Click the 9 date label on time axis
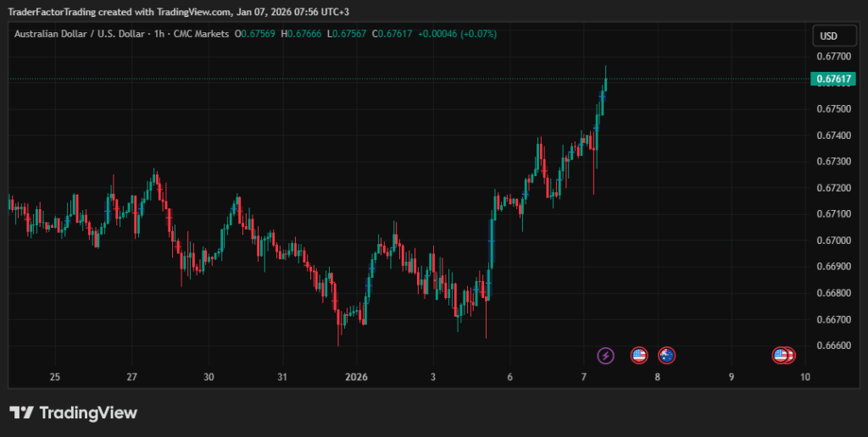868x437 pixels. click(732, 377)
